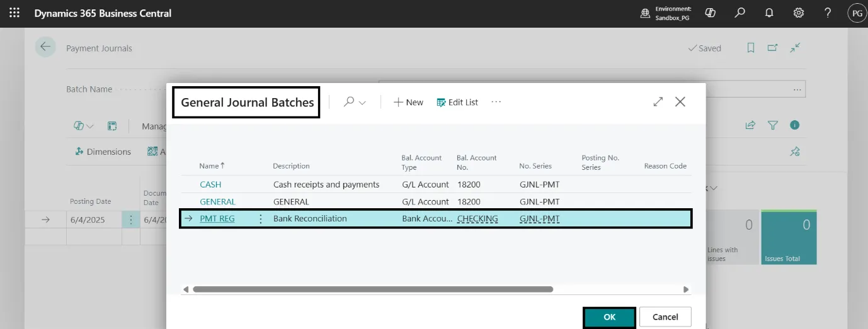Open the settings gear
This screenshot has height=329, width=868.
[x=799, y=13]
